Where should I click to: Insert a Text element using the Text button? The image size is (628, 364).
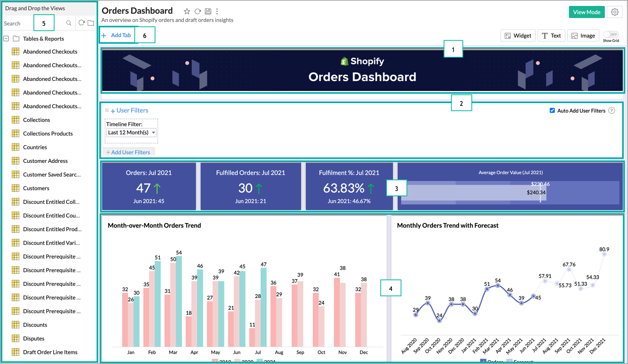point(551,35)
